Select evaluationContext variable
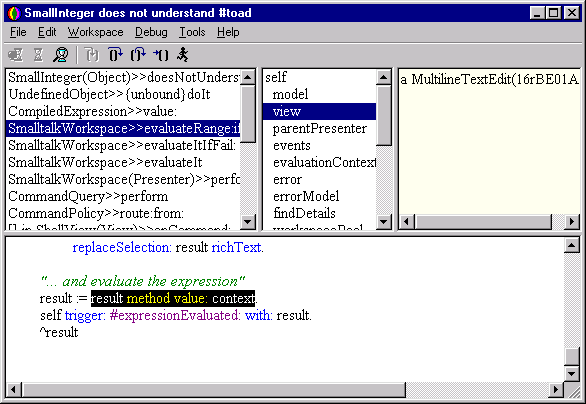 tap(320, 162)
